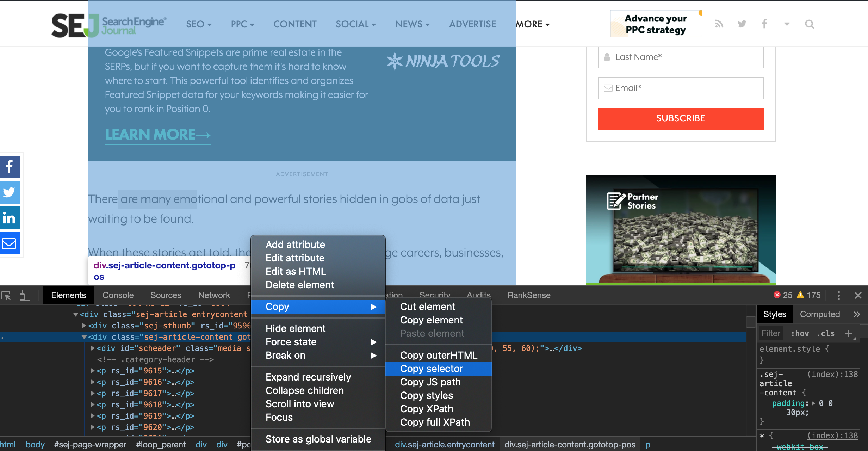Click Twitter share icon in left sidebar
868x451 pixels.
10,192
